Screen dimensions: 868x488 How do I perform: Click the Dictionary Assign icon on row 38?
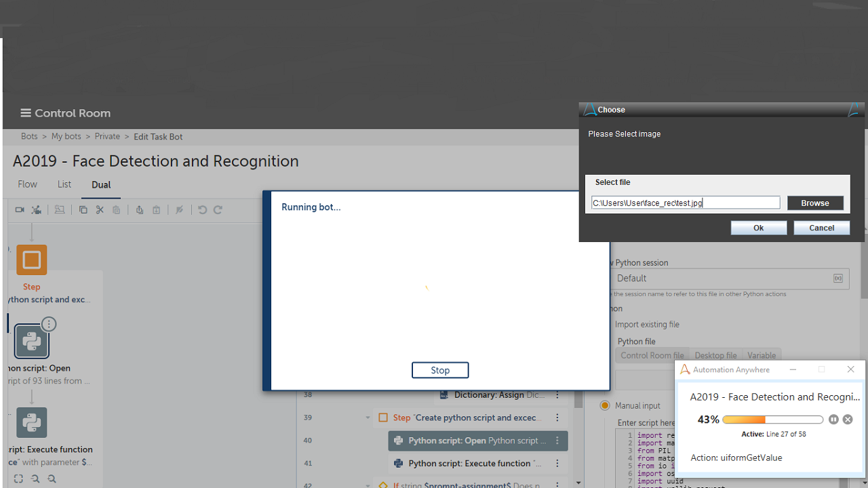[x=443, y=394]
